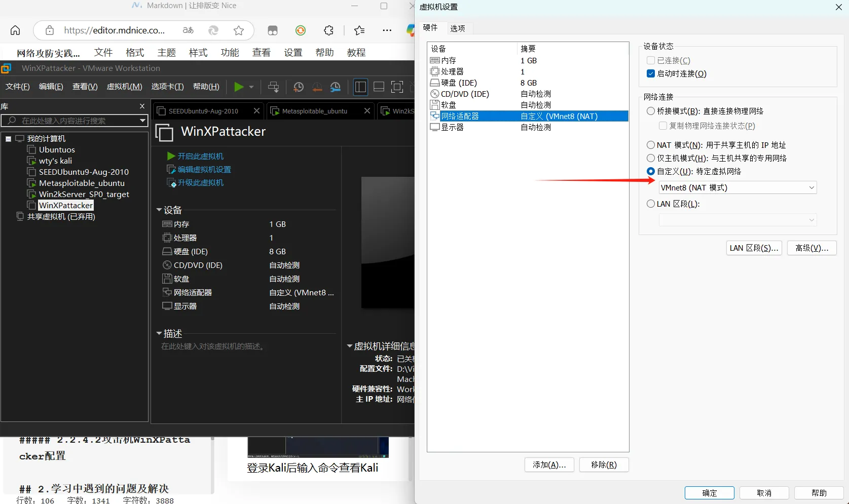Click the VM description text field

[212, 346]
